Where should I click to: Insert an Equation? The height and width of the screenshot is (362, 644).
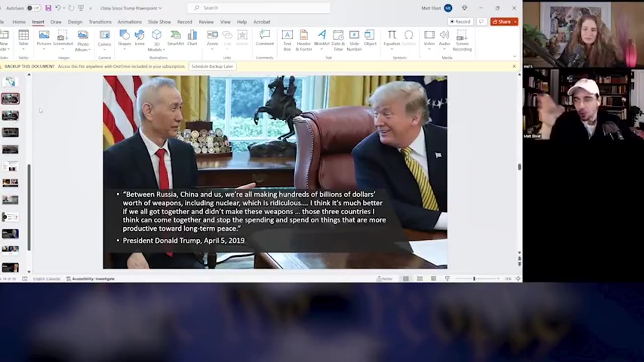point(392,39)
